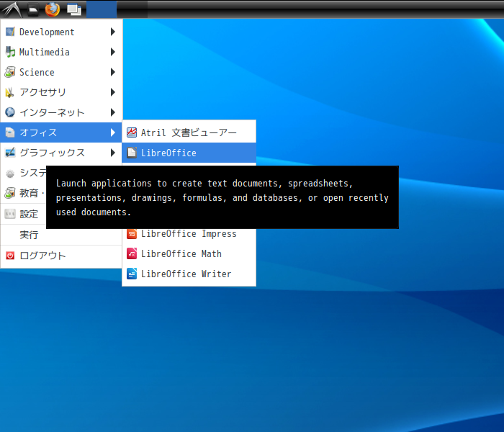This screenshot has width=504, height=432.
Task: Launch LibreOffice Impress
Action: click(x=189, y=234)
